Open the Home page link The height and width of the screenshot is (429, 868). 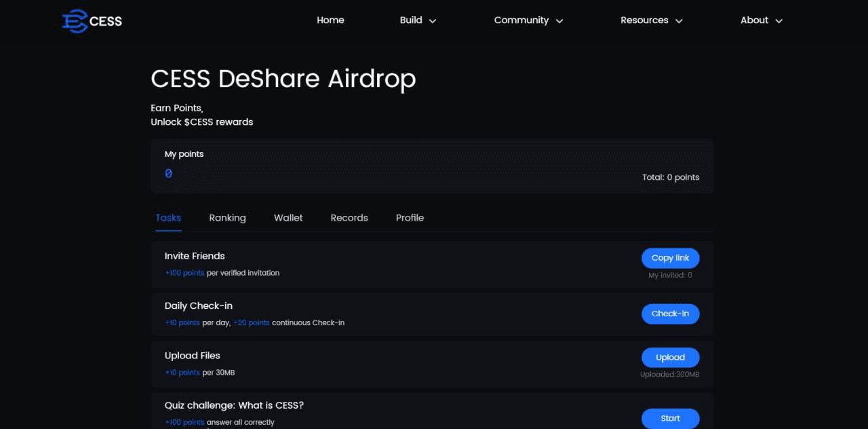click(x=330, y=20)
